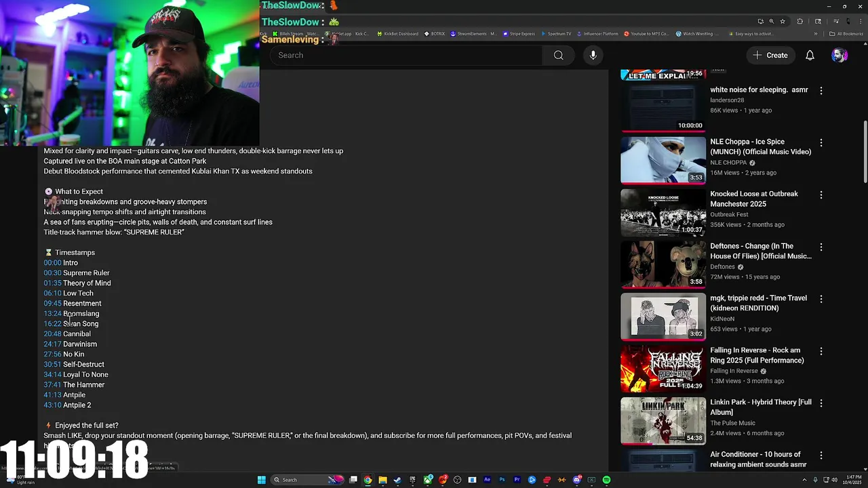Open BOTRIX bookmark
The height and width of the screenshot is (488, 868).
point(435,34)
